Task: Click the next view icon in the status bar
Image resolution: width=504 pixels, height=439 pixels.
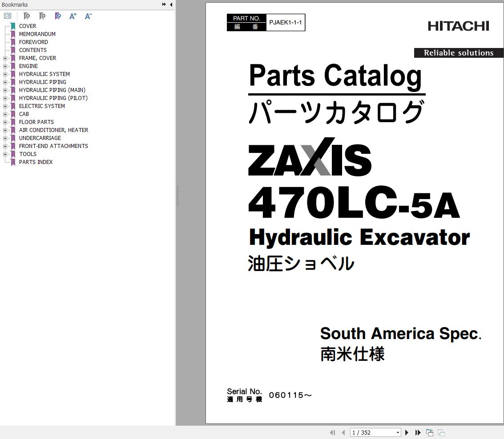Action: click(441, 433)
